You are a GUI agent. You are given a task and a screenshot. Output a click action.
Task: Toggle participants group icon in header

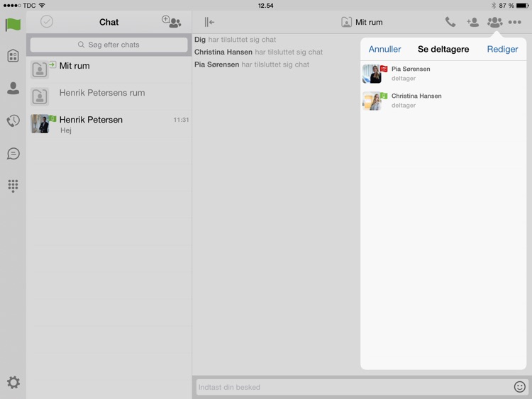click(494, 22)
